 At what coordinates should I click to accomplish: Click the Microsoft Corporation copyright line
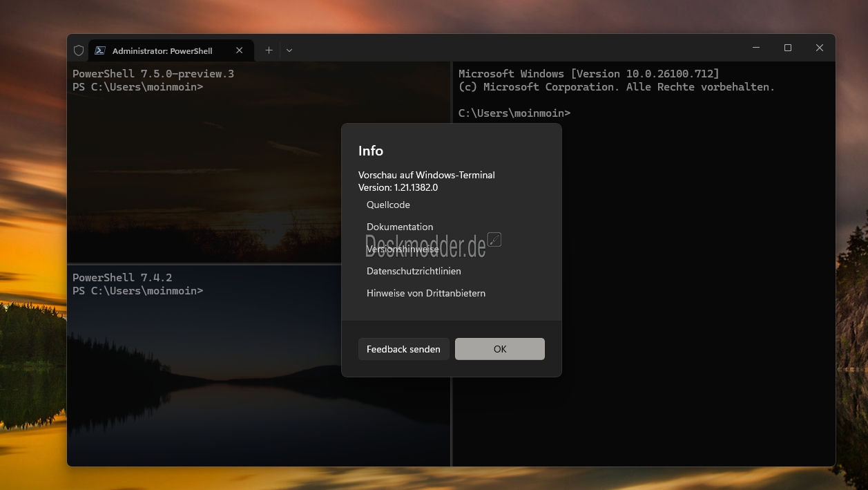click(617, 87)
